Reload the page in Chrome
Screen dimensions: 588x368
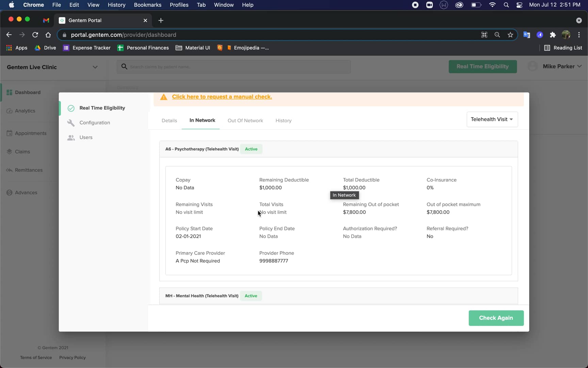(x=35, y=35)
